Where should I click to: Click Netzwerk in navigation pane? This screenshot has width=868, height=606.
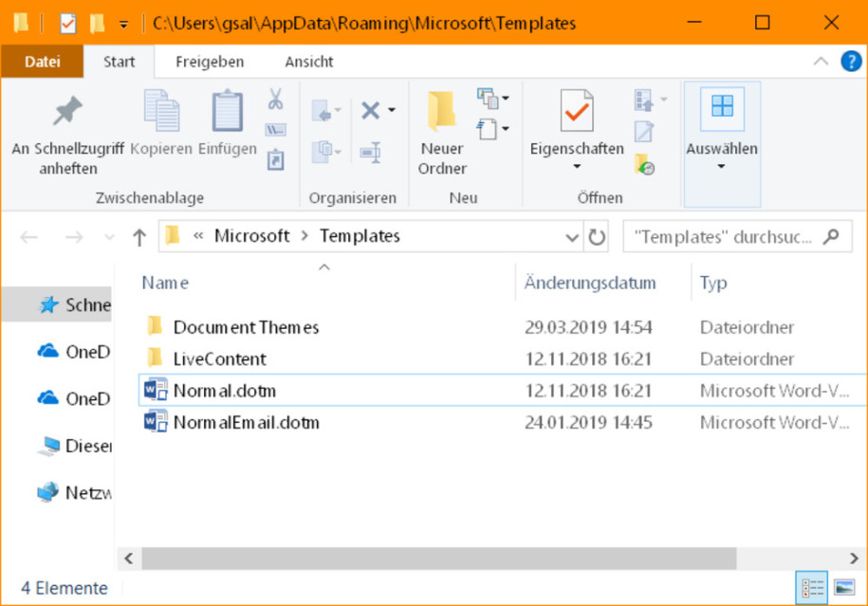(x=74, y=492)
